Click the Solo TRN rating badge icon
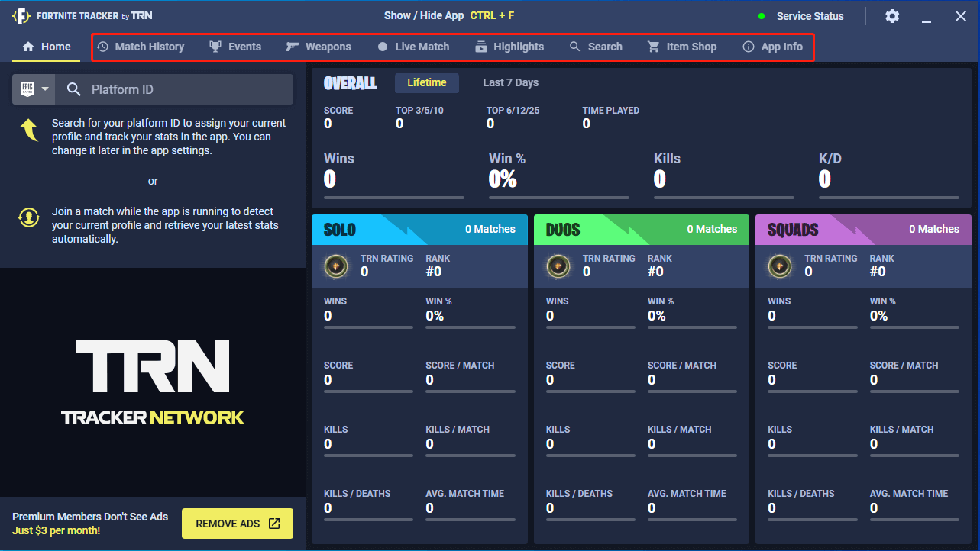Screen dimensions: 980x551 (335, 266)
